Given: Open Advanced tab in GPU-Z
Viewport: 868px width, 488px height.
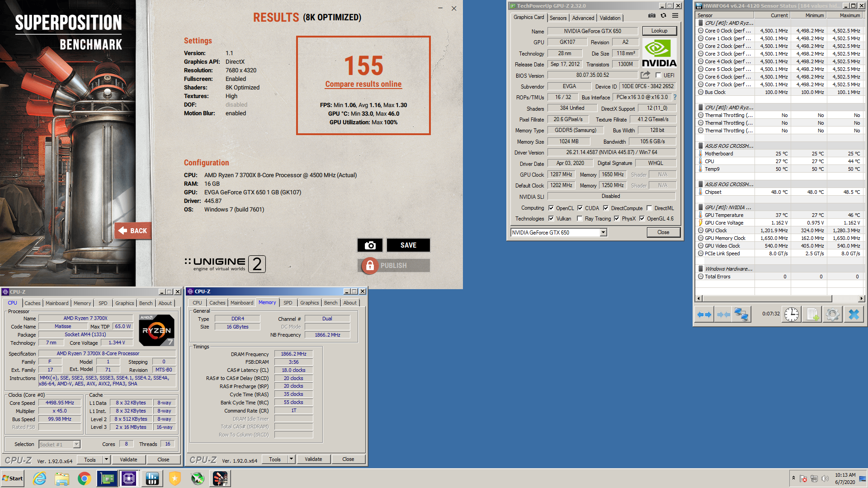Looking at the screenshot, I should pyautogui.click(x=583, y=18).
